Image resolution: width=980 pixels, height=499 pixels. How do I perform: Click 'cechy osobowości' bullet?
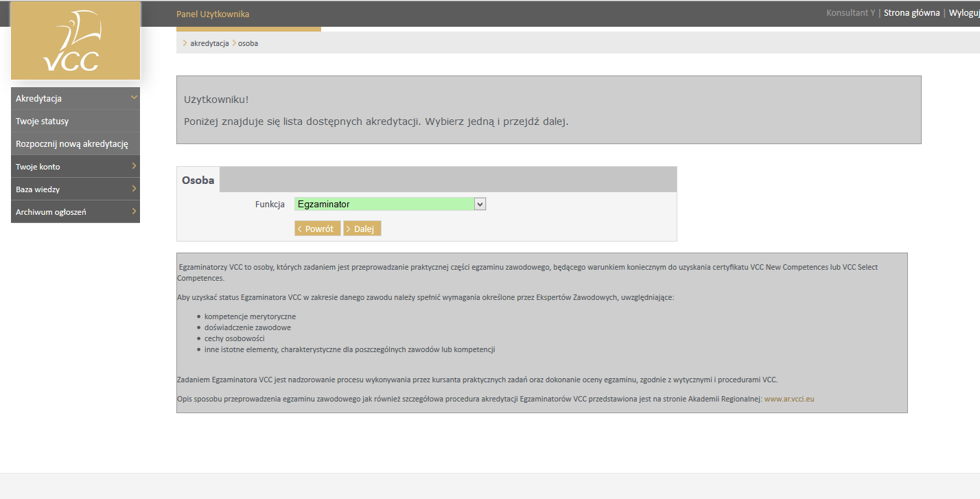pyautogui.click(x=235, y=338)
